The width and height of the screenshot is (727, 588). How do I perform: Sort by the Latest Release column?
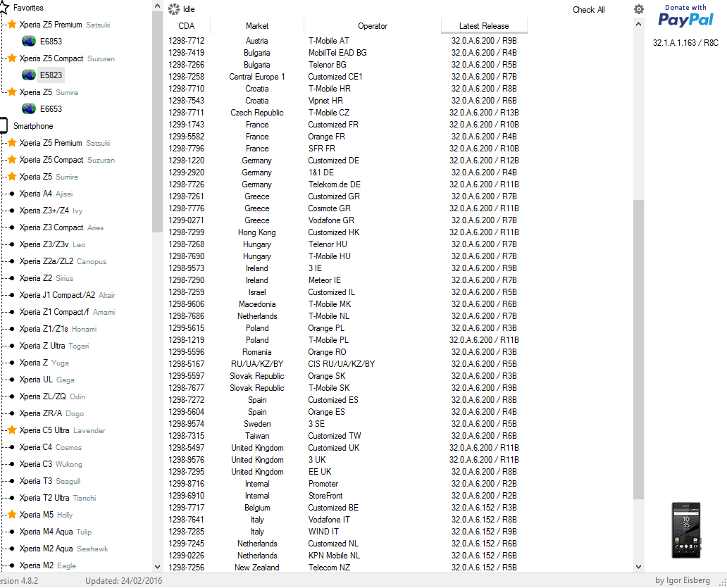point(483,26)
